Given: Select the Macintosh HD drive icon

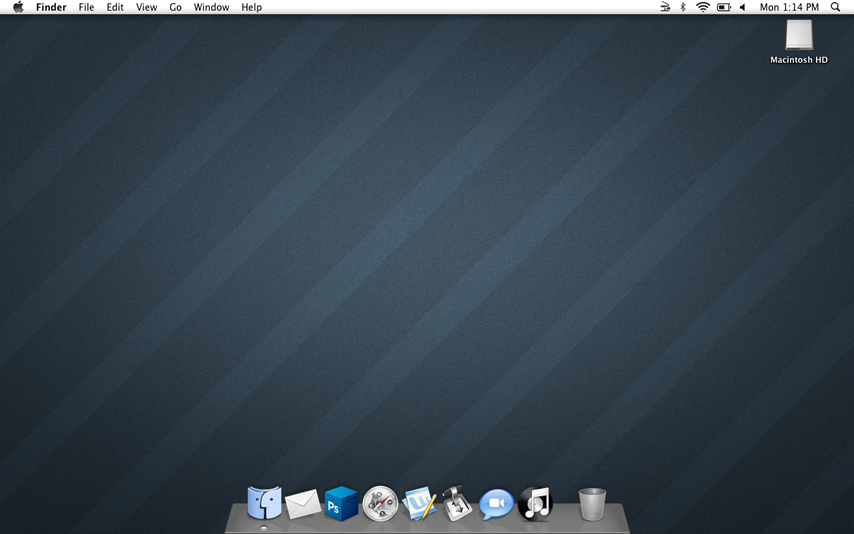Looking at the screenshot, I should pos(799,35).
